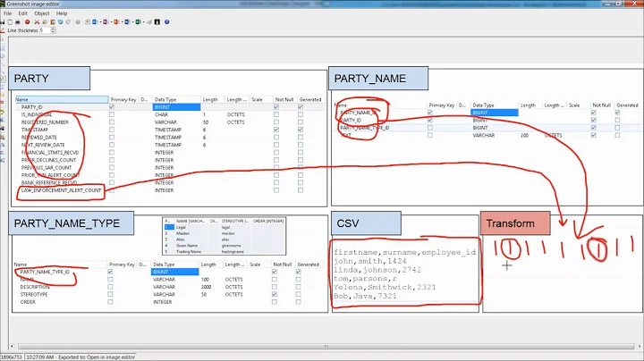Click the Name column header in PARTY table
The height and width of the screenshot is (361, 644).
(62, 100)
